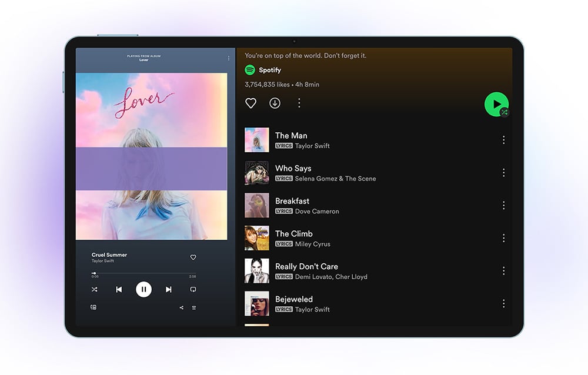This screenshot has height=375, width=588.
Task: Like the playlist with heart icon
Action: point(250,103)
